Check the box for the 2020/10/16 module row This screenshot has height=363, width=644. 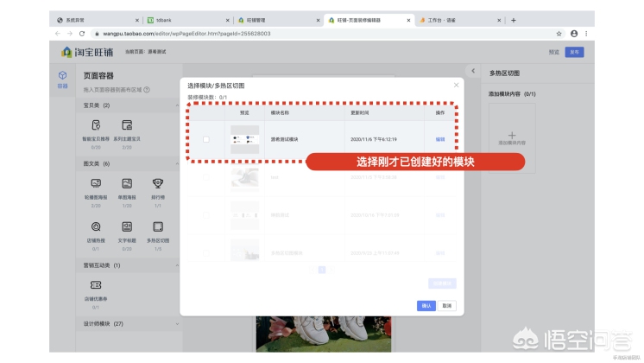[x=206, y=215]
